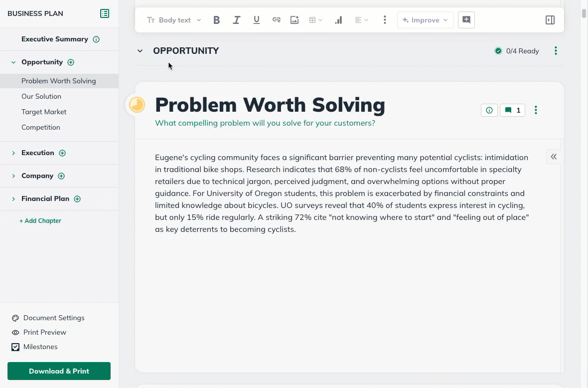This screenshot has height=388, width=588.
Task: Add a comment with toolbar comment icon
Action: point(466,20)
